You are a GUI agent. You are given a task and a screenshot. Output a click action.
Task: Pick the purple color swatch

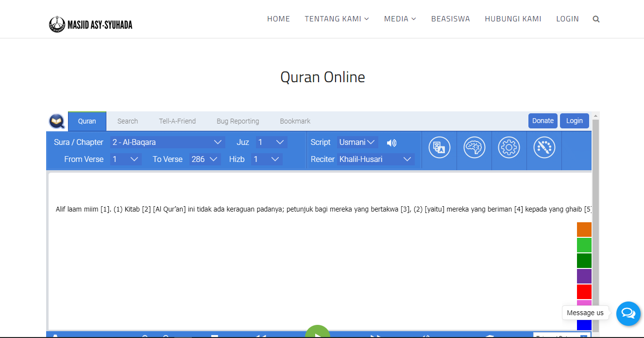584,276
